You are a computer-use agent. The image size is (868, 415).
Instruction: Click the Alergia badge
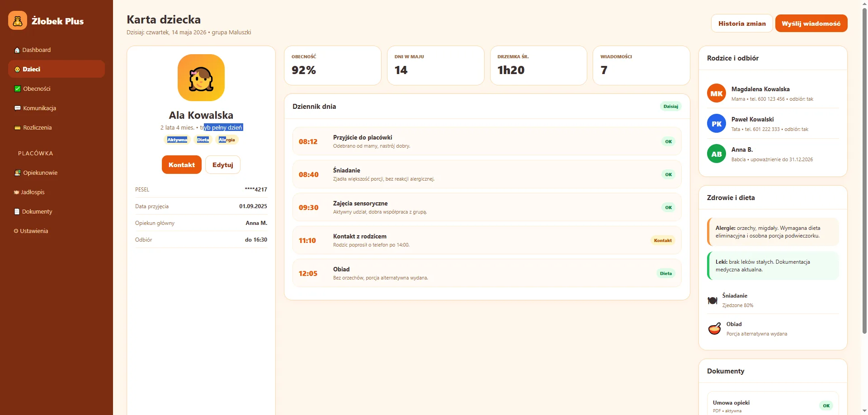227,140
